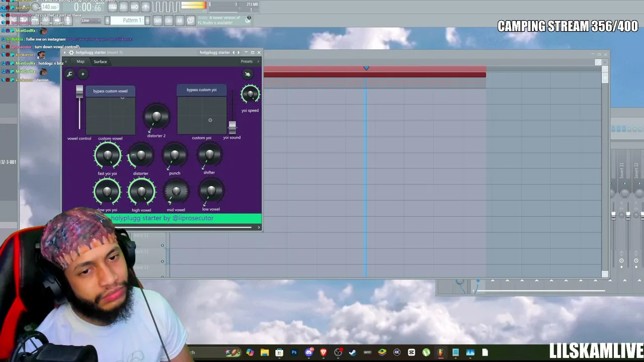Screen dimensions: 644x362
Task: Click the master volume level bar in toolbar
Action: (194, 6)
